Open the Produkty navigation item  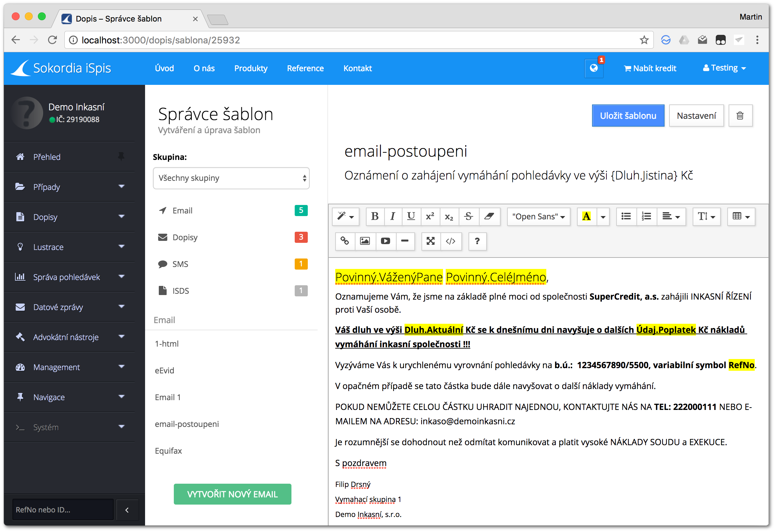coord(251,68)
